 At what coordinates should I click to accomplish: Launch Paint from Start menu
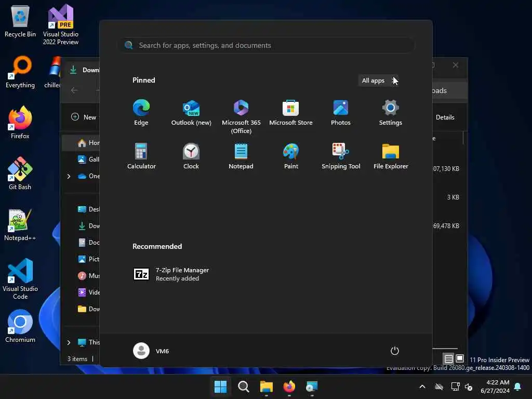[291, 156]
